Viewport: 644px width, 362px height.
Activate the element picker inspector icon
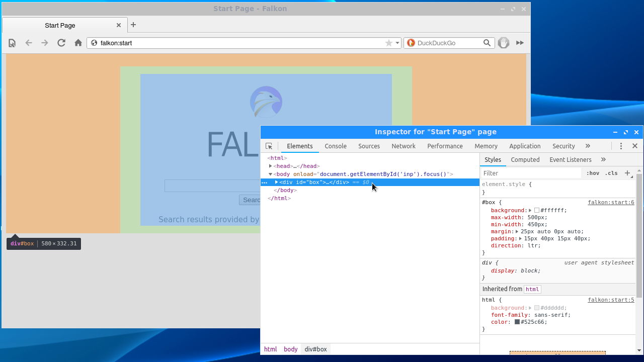[269, 146]
